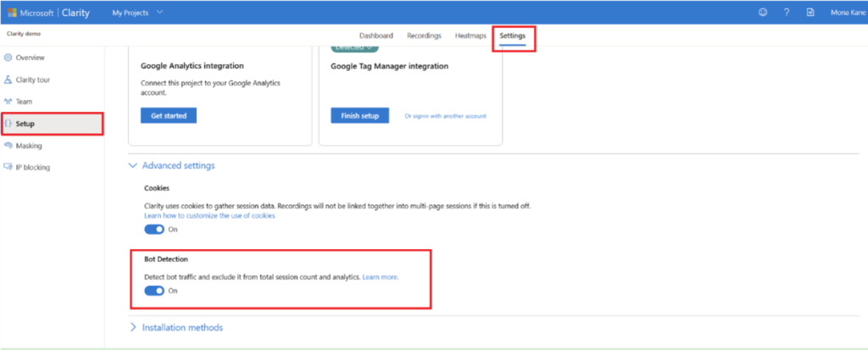Screen dimensions: 868x350
Task: Open the Heatmaps tab
Action: 470,36
